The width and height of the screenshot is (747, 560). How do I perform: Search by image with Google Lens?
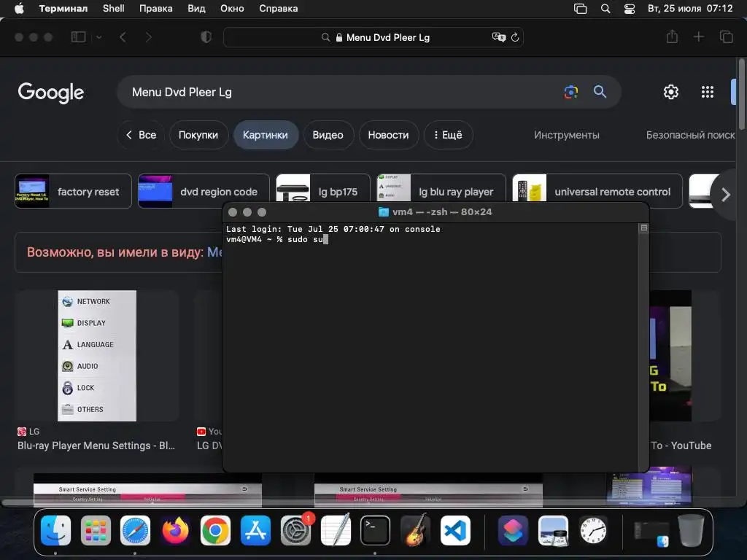coord(570,92)
